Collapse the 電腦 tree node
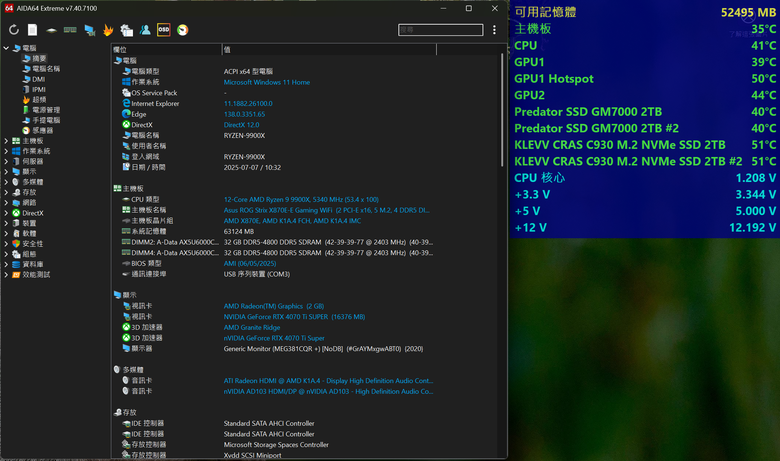Image resolution: width=780 pixels, height=461 pixels. tap(6, 48)
